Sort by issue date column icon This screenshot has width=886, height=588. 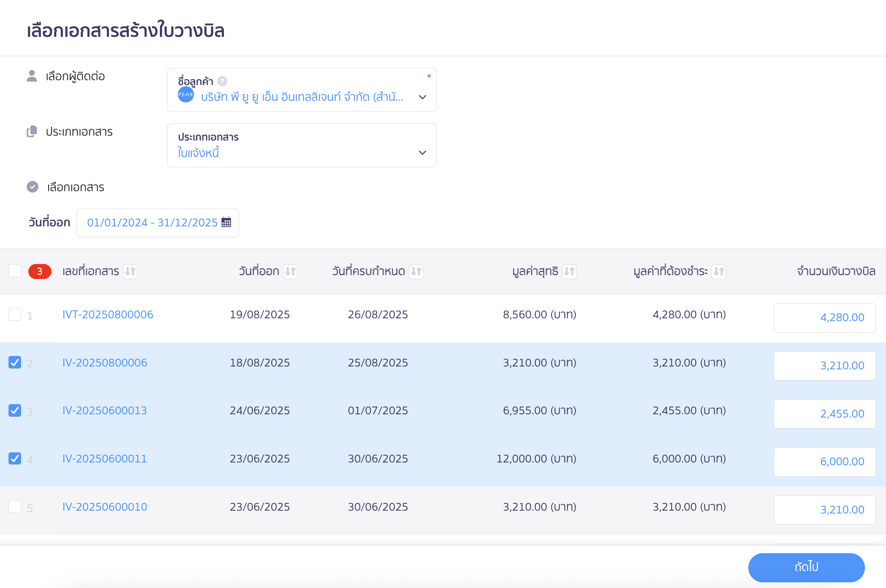(x=290, y=271)
